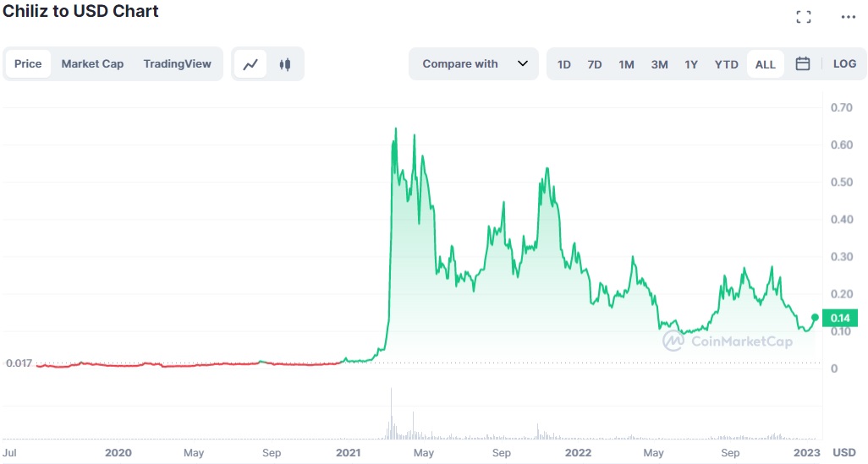The width and height of the screenshot is (868, 464).
Task: Expand the Compare with dropdown
Action: tap(474, 63)
